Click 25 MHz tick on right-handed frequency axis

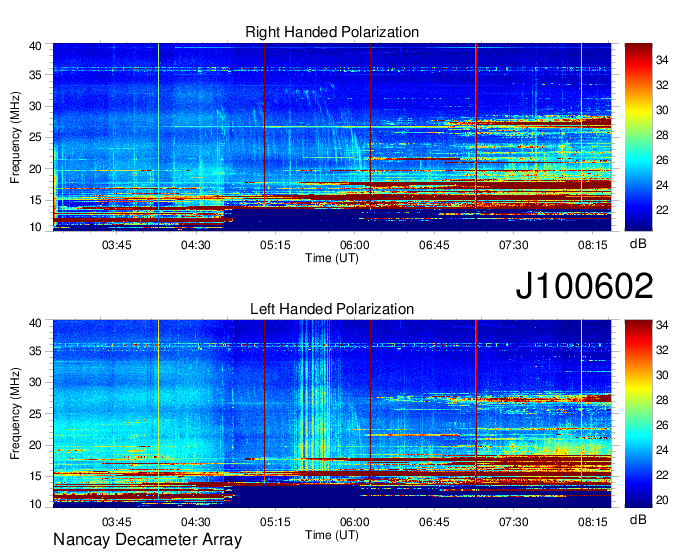(35, 137)
